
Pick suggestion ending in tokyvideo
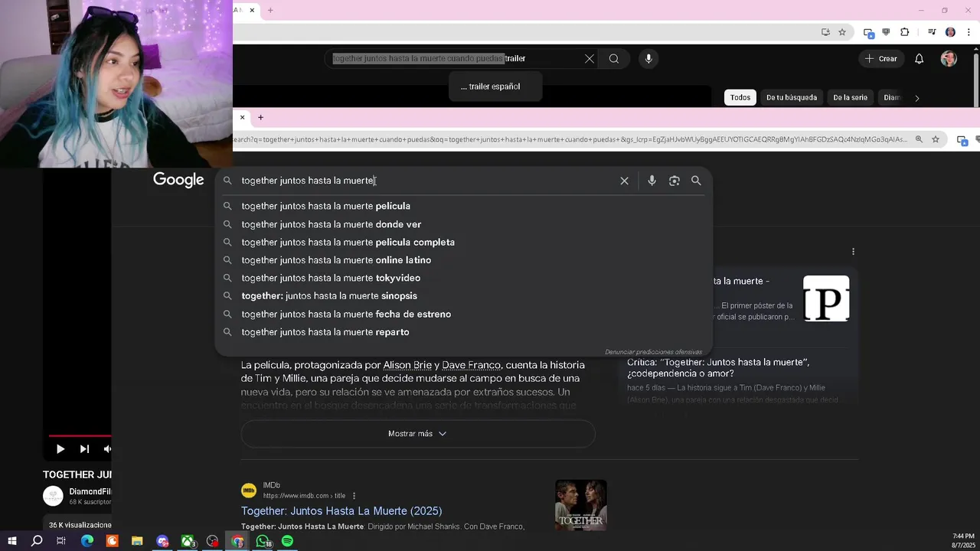(x=463, y=278)
